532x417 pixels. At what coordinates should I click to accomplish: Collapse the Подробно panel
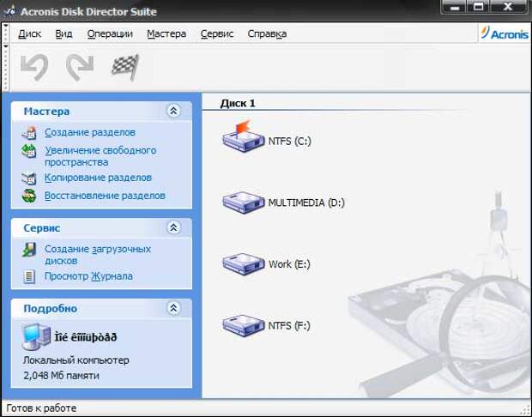[173, 308]
